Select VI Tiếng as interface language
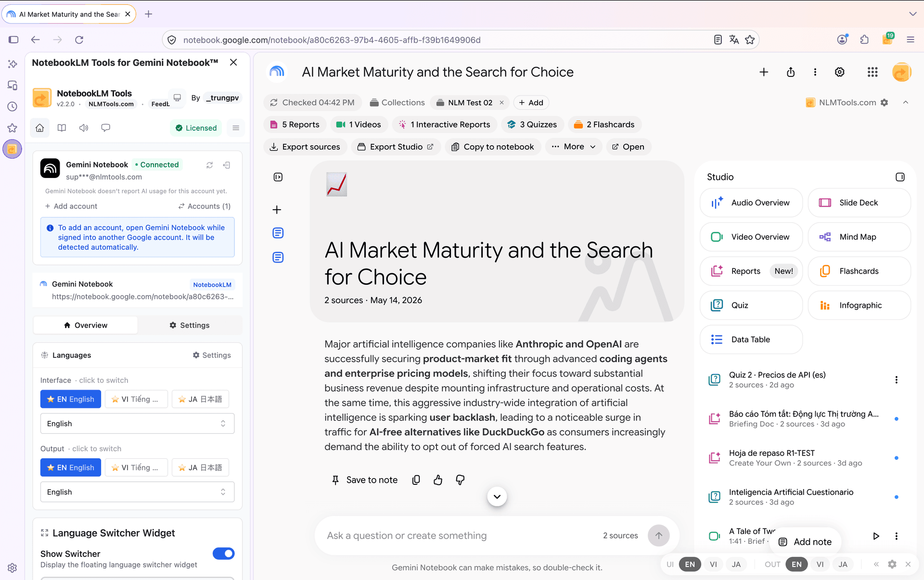Screen dimensions: 924x580 [136, 399]
